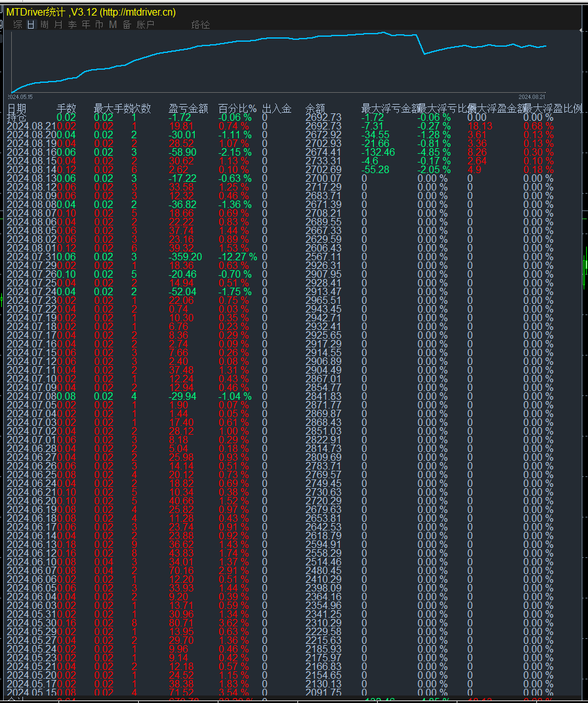Open the http://mtdriver.cn link in title
Screen dimensions: 588x703
coord(138,12)
